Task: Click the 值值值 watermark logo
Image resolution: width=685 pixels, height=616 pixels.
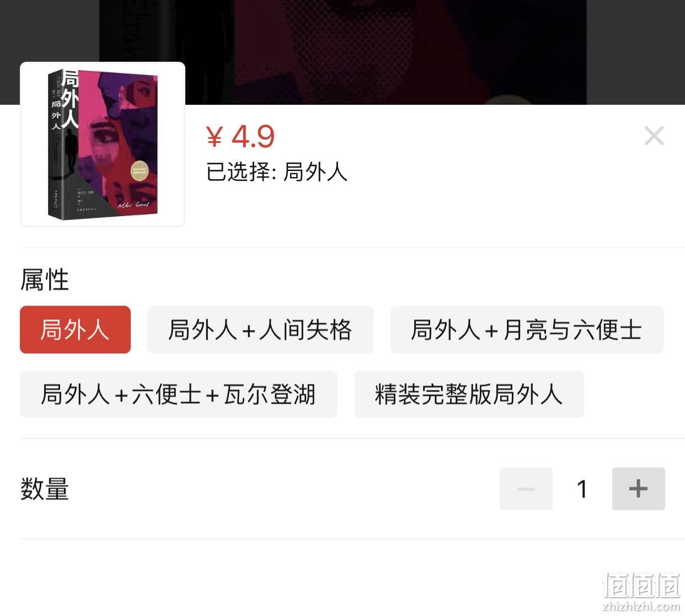Action: point(641,586)
